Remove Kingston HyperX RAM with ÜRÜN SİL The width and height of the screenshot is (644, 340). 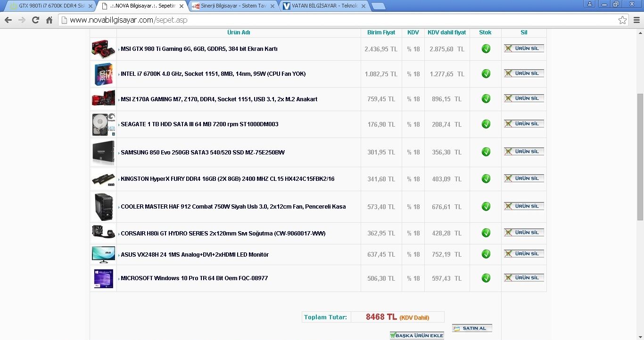click(x=524, y=178)
